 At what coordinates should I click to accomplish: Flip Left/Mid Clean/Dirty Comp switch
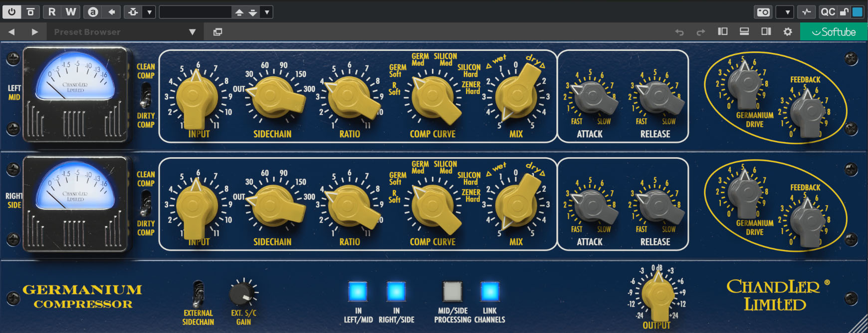[x=146, y=95]
